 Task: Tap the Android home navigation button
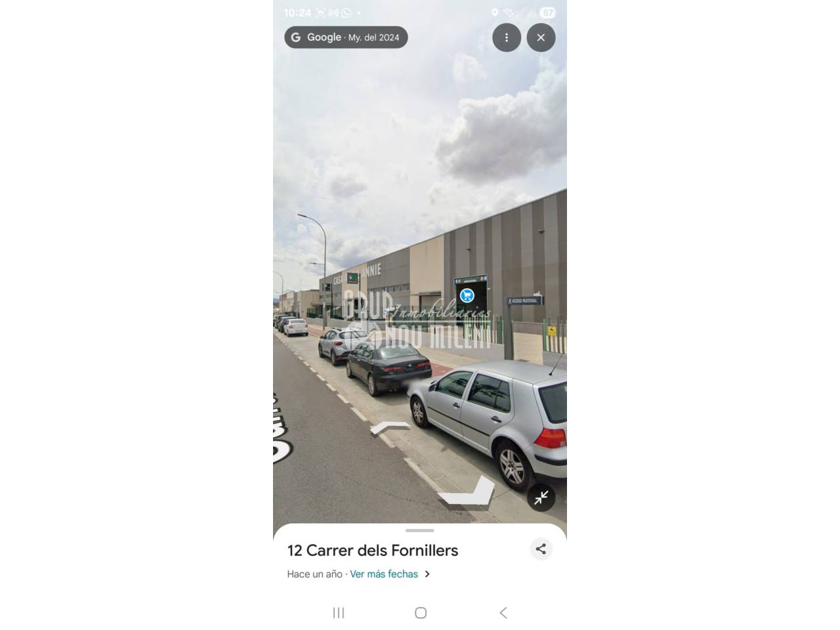click(x=421, y=612)
